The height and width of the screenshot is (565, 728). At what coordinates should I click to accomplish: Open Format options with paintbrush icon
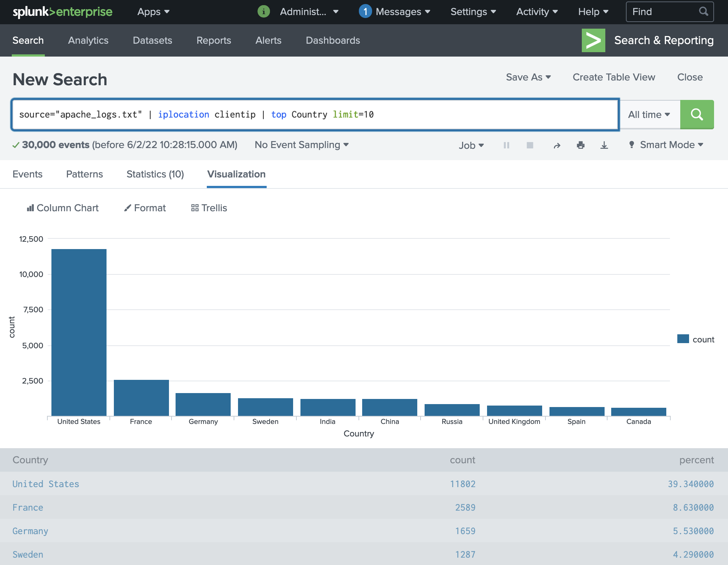coord(145,208)
